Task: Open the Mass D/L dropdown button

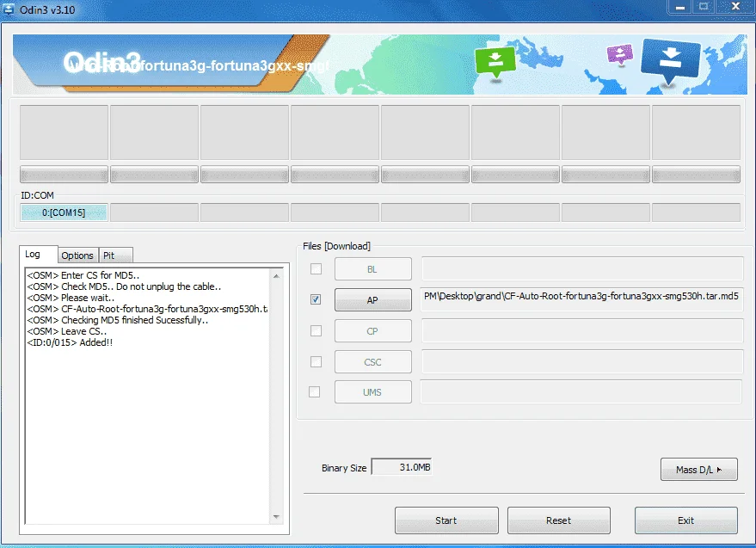Action: point(698,470)
